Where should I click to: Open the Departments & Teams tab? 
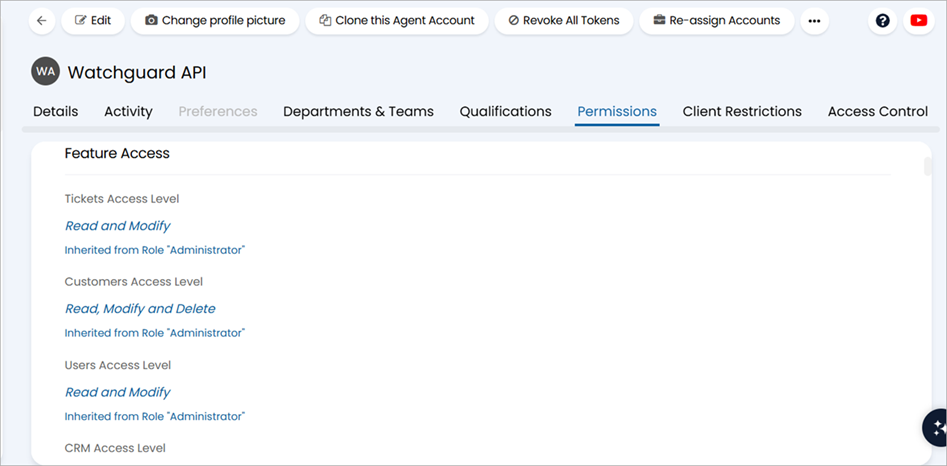[x=358, y=112]
